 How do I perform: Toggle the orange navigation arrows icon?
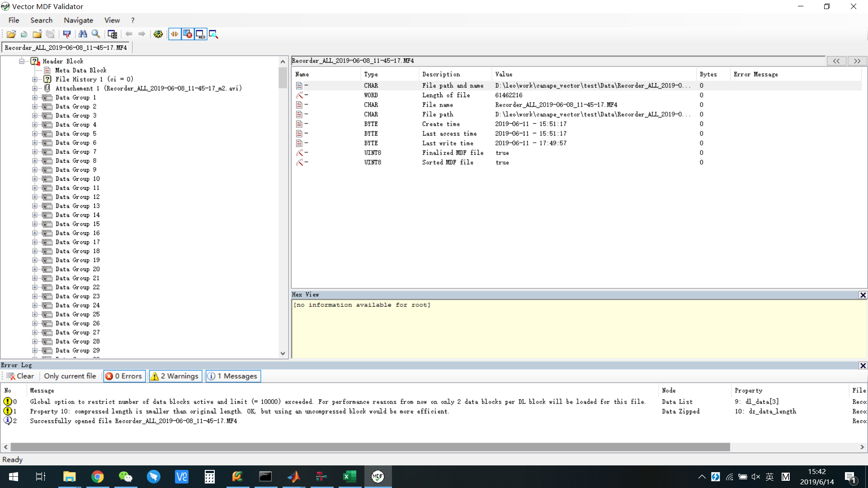[175, 34]
